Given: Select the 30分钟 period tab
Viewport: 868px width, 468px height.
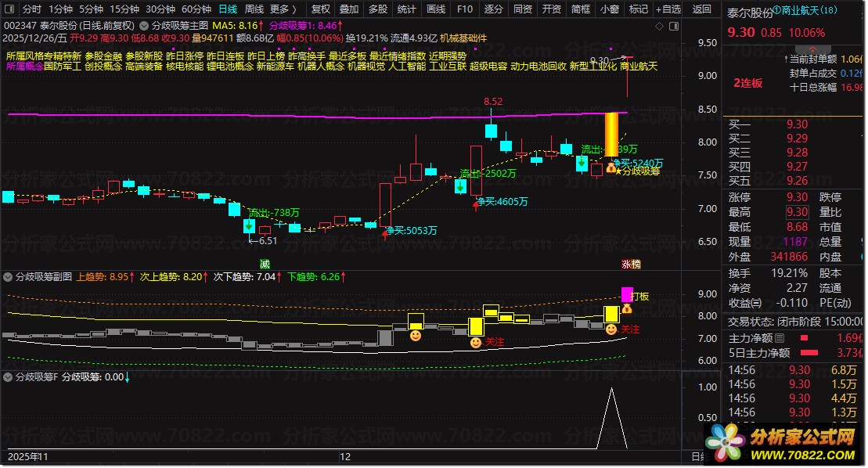Looking at the screenshot, I should [x=160, y=9].
